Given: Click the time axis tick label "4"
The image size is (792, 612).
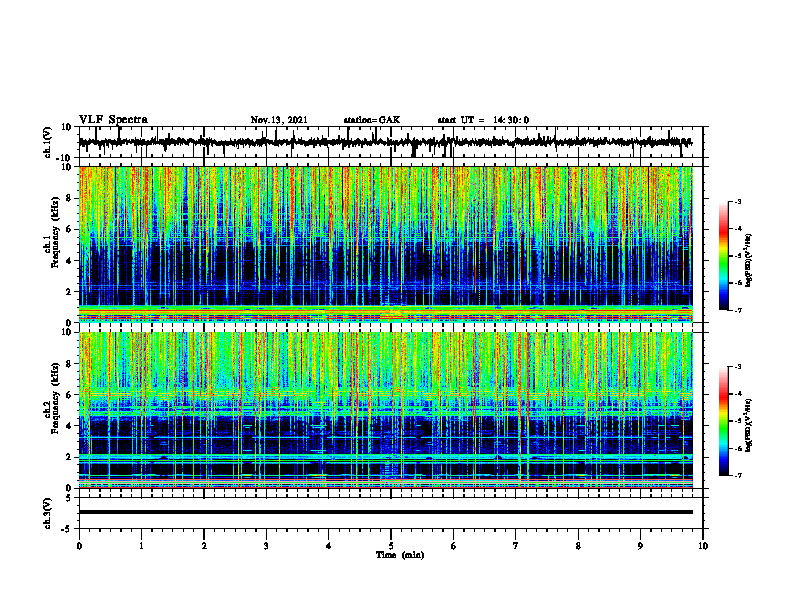Looking at the screenshot, I should tap(329, 546).
